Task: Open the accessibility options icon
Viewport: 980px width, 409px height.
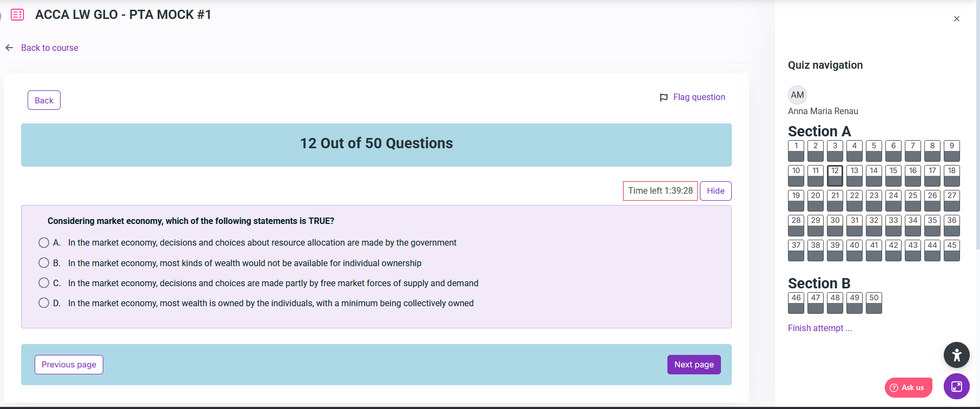Action: (x=956, y=355)
